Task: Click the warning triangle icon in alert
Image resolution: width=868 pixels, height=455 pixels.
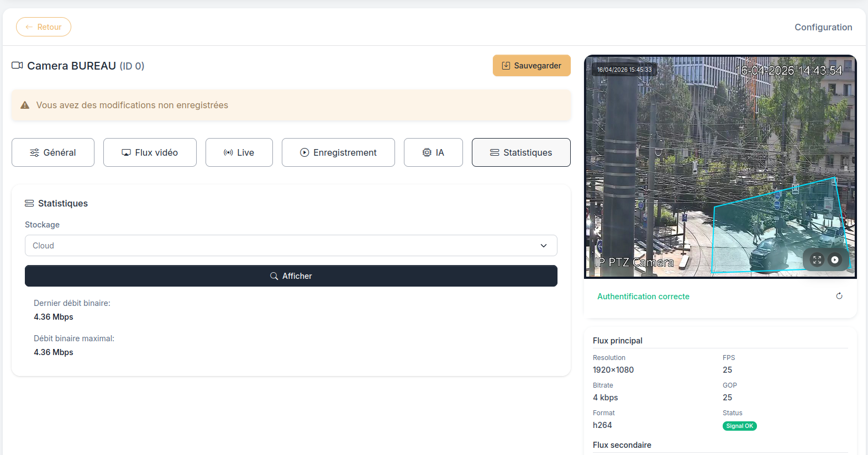Action: (25, 105)
